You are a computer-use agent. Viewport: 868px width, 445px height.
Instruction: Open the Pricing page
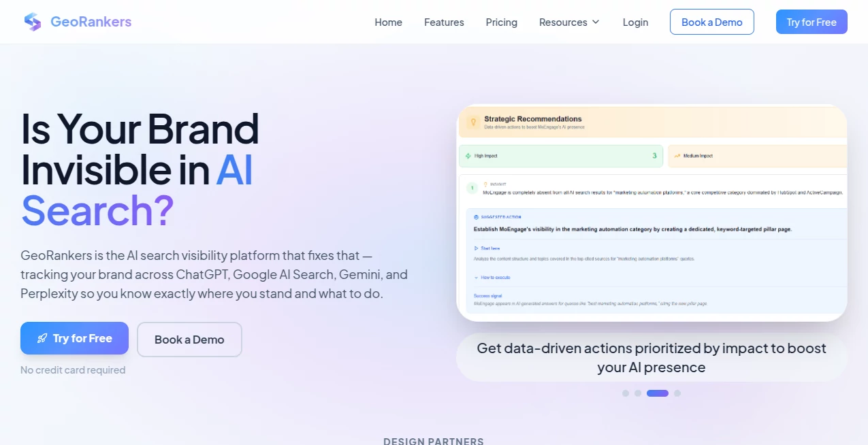click(x=502, y=22)
